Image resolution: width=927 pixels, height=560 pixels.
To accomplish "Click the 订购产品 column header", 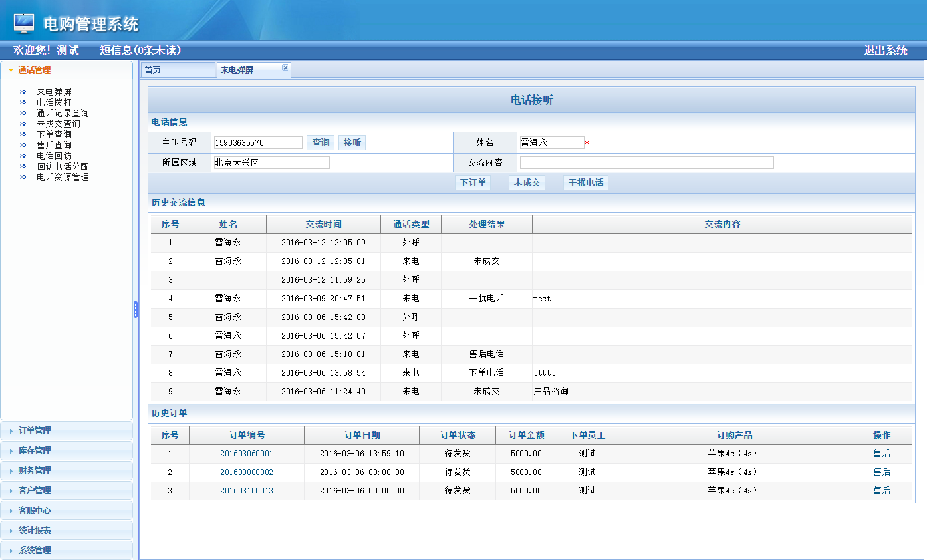I will pos(735,435).
